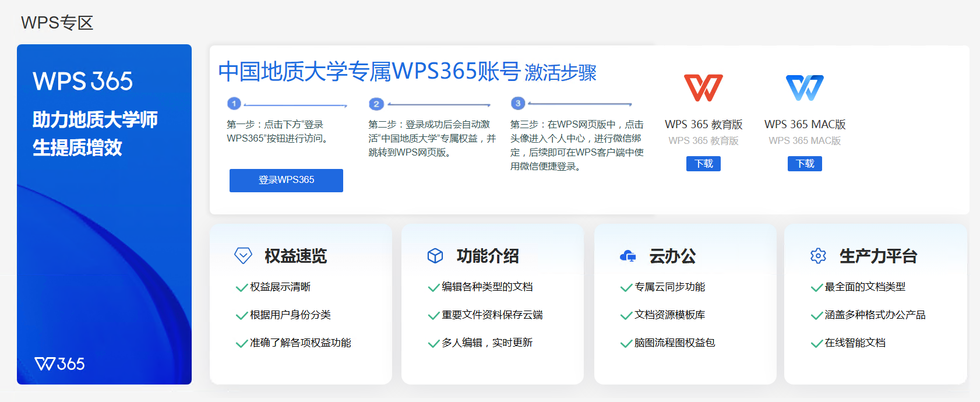Viewport: 980px width, 402px height.
Task: Click the 最全面的文档类型 item
Action: click(865, 287)
